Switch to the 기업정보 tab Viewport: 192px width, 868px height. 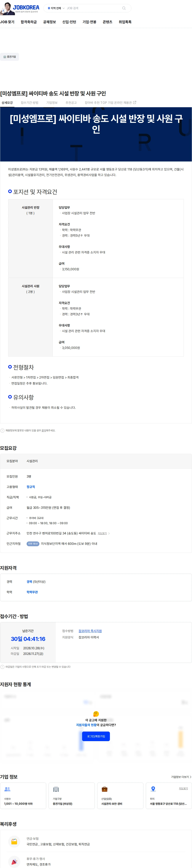pos(52,102)
